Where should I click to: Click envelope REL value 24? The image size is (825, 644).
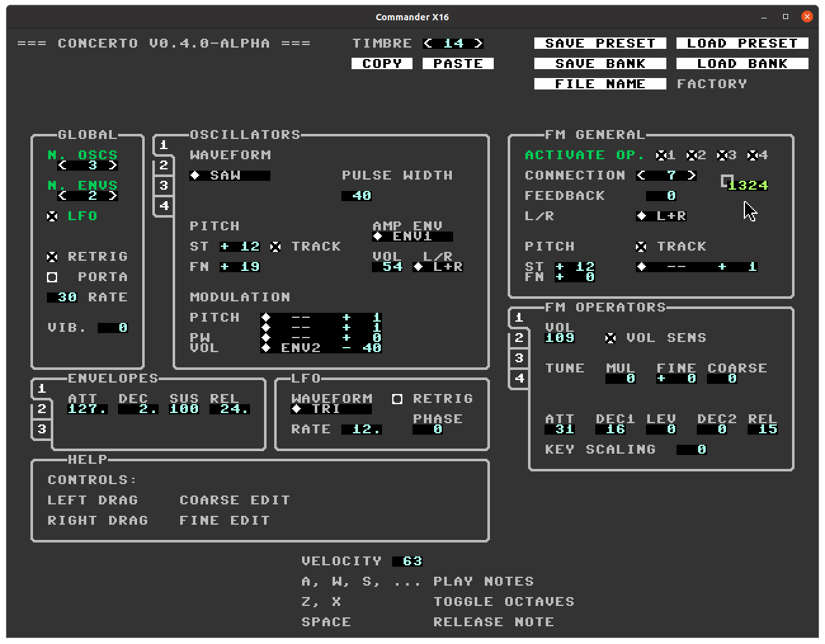click(230, 409)
